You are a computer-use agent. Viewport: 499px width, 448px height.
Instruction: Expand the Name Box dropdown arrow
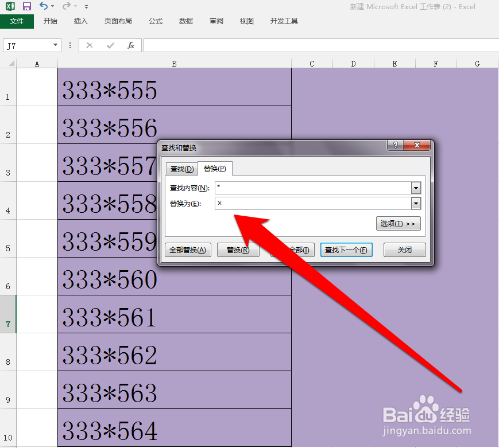(55, 45)
